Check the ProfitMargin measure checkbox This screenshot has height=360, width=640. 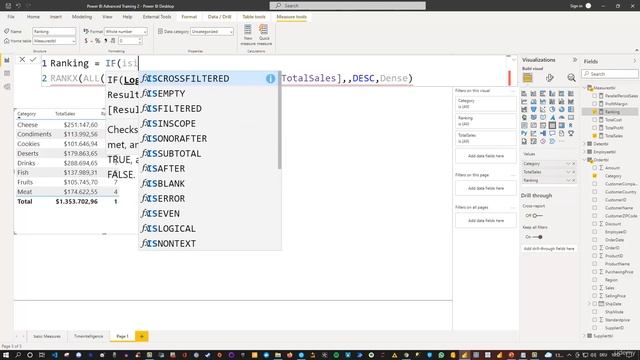[595, 104]
